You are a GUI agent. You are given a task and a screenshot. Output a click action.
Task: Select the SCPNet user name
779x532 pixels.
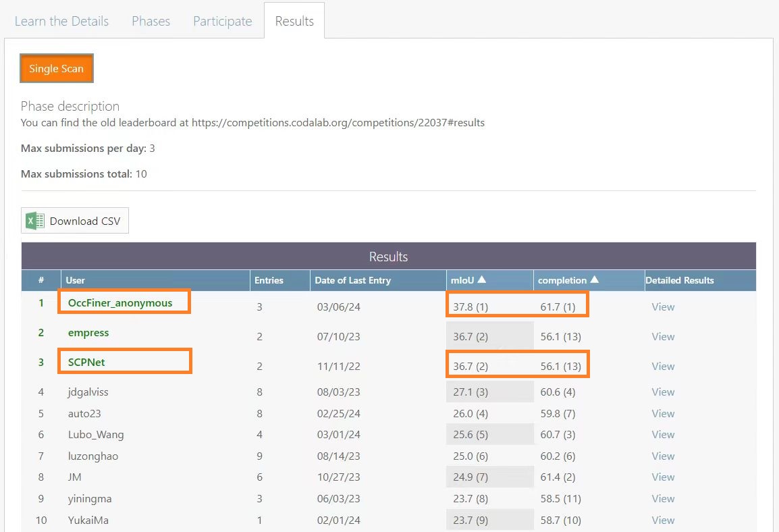86,362
